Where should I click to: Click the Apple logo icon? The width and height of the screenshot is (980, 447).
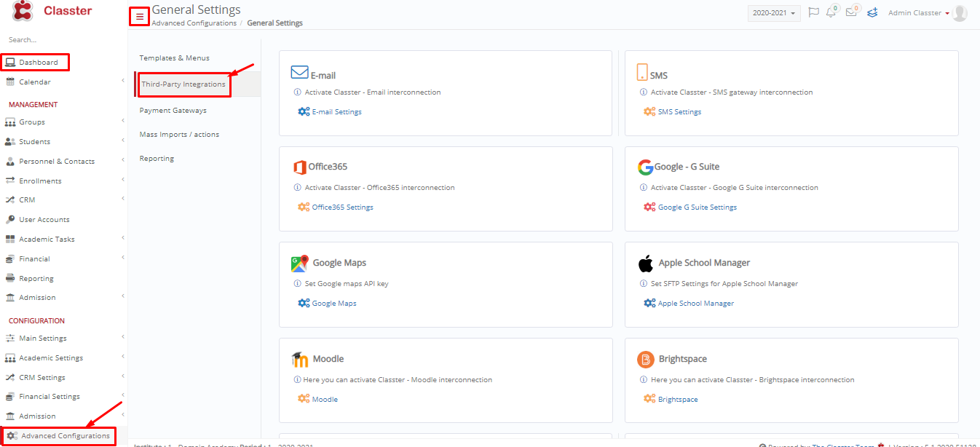[x=645, y=263]
